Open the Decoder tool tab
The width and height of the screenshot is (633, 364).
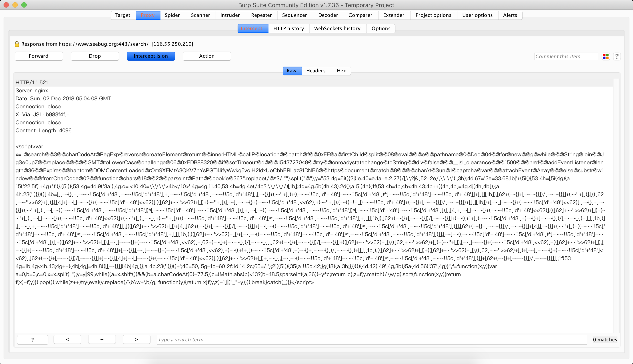328,15
